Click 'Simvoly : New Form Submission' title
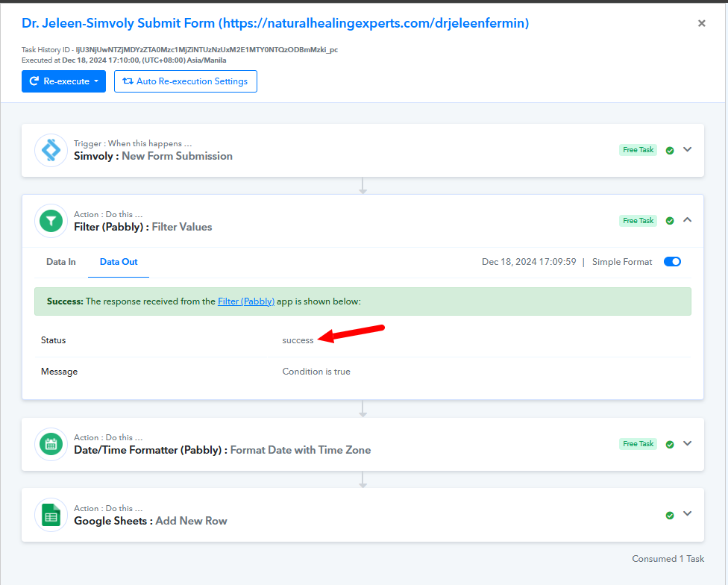The image size is (728, 585). 153,156
